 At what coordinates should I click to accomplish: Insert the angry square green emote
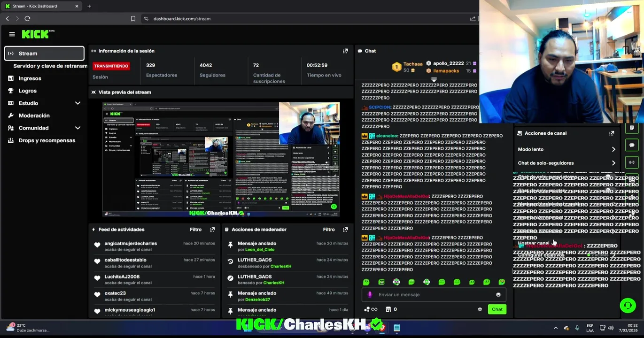pos(381,282)
